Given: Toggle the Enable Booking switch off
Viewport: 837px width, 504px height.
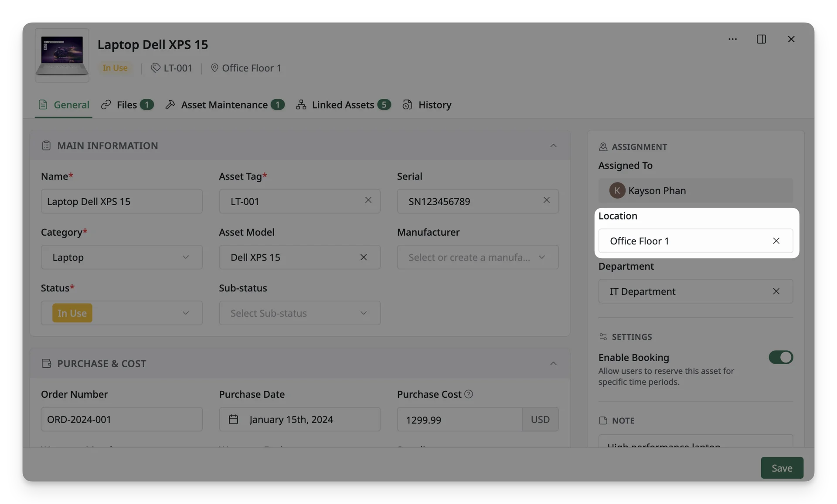Looking at the screenshot, I should tap(781, 357).
